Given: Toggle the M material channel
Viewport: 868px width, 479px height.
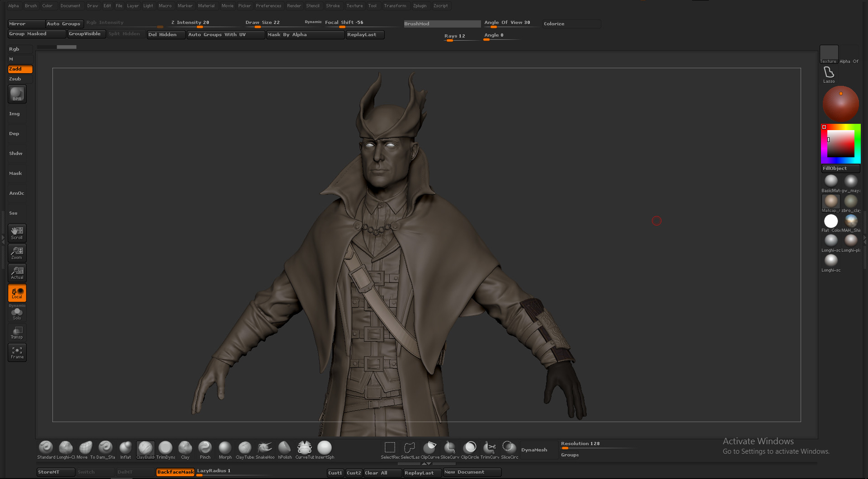Looking at the screenshot, I should point(20,59).
